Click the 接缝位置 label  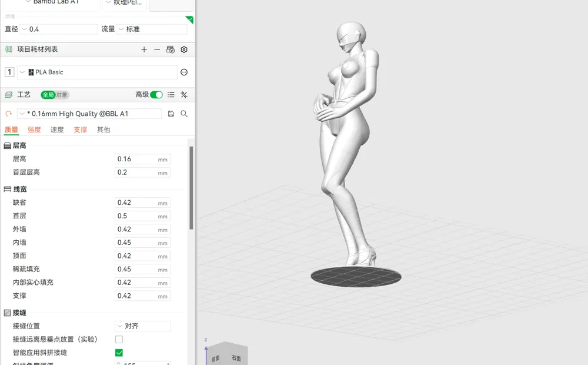click(26, 326)
